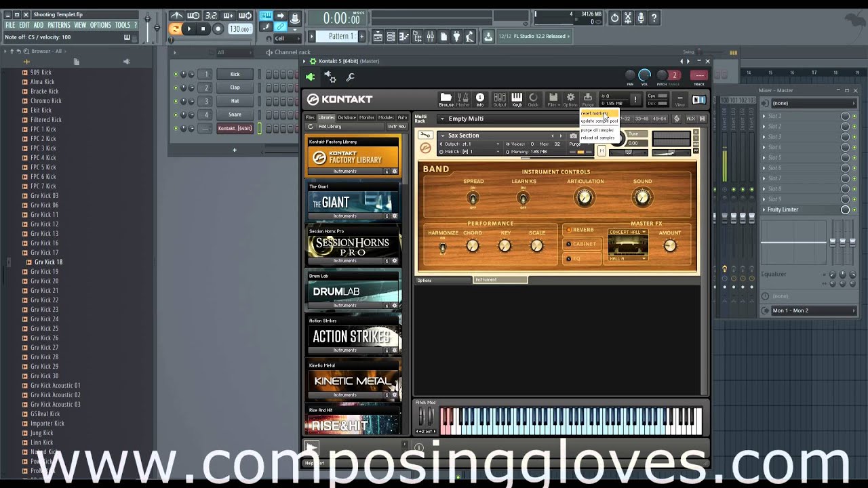The height and width of the screenshot is (488, 868).
Task: Click the reverb AMOUNT knob
Action: tap(670, 245)
